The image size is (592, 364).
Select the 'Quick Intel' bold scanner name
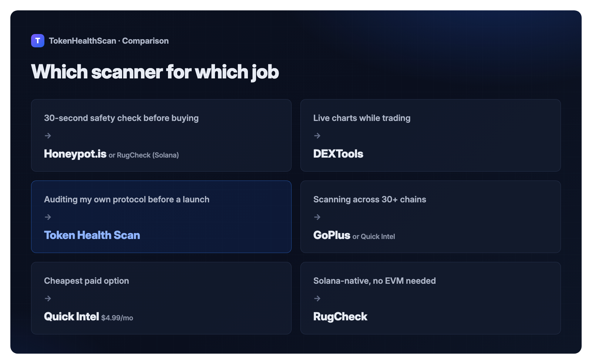point(71,317)
